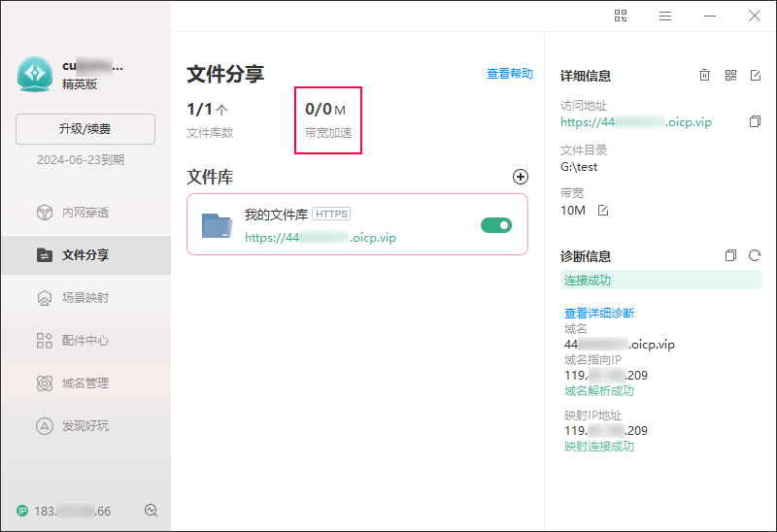Toggle off 我的文件库 sharing switch
The image size is (777, 532).
[x=495, y=225]
